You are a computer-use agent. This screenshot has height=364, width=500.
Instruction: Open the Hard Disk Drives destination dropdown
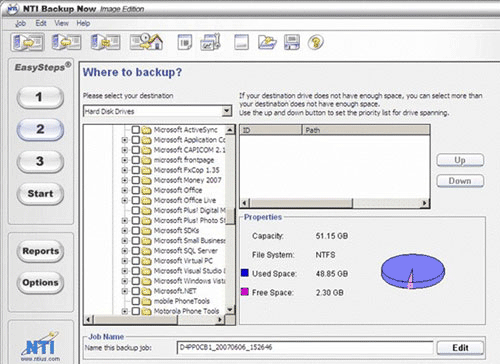point(227,111)
